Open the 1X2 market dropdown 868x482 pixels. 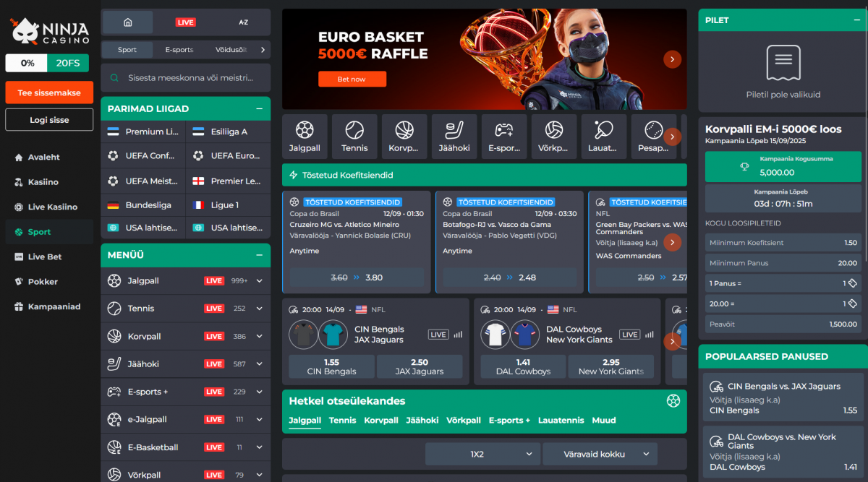point(482,454)
